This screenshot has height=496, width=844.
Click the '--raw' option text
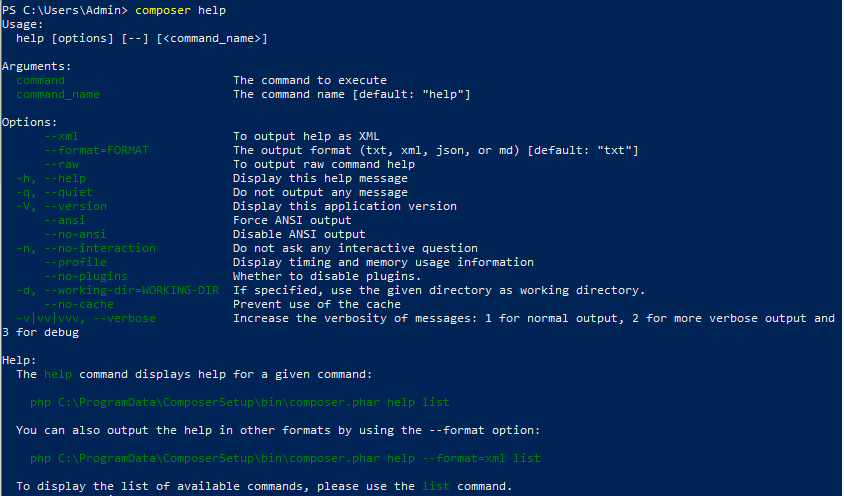click(61, 164)
